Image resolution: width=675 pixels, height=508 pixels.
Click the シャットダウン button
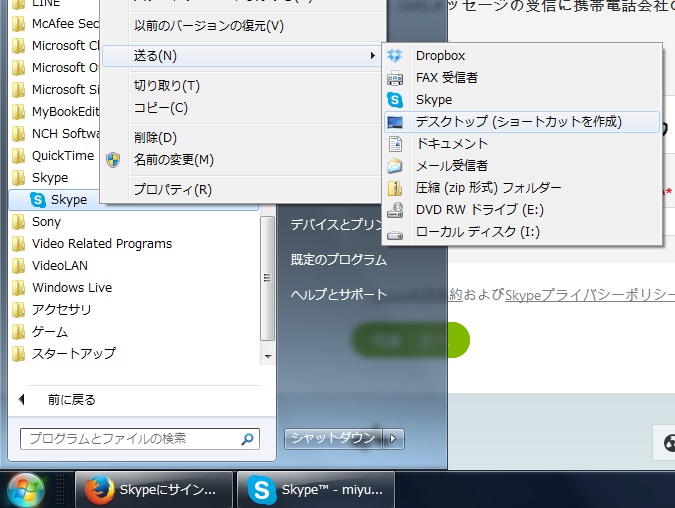tap(333, 438)
